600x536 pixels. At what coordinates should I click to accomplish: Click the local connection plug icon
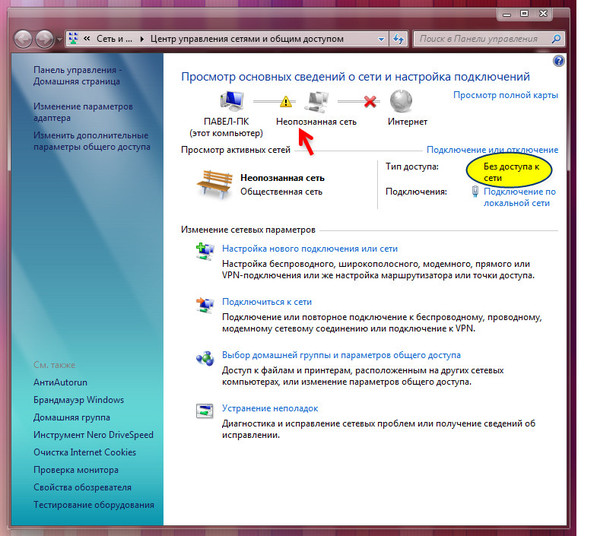click(x=475, y=191)
